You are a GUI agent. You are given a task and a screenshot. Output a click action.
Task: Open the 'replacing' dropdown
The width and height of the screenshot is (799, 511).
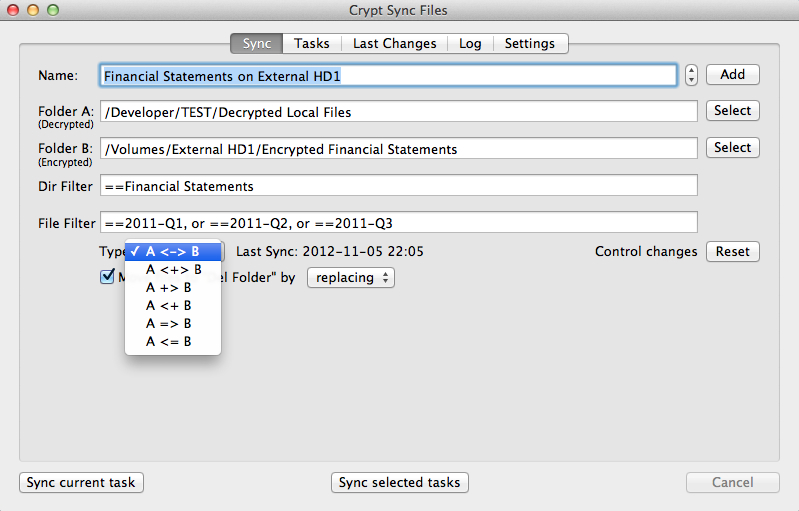coord(350,278)
